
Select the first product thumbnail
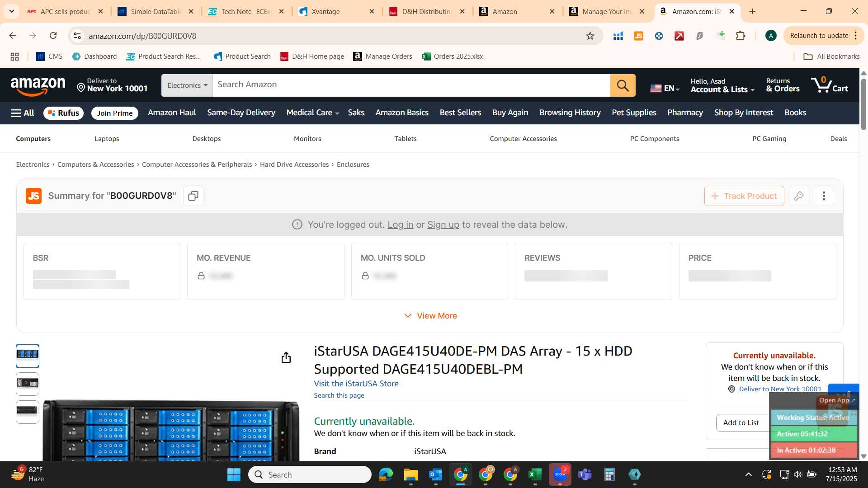click(x=28, y=356)
